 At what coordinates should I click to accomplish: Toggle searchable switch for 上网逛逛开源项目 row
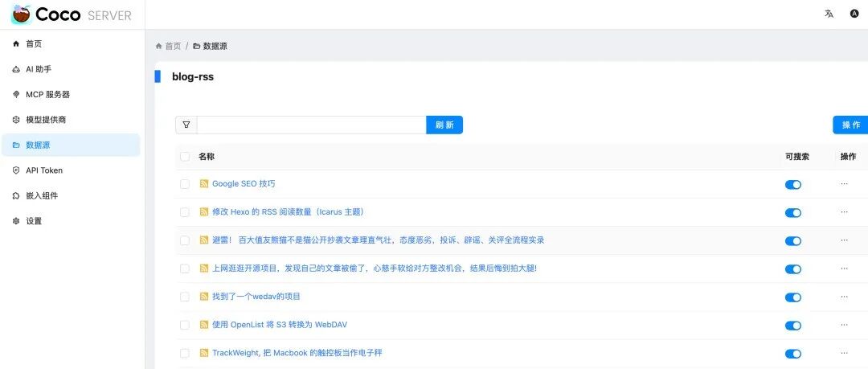click(792, 269)
